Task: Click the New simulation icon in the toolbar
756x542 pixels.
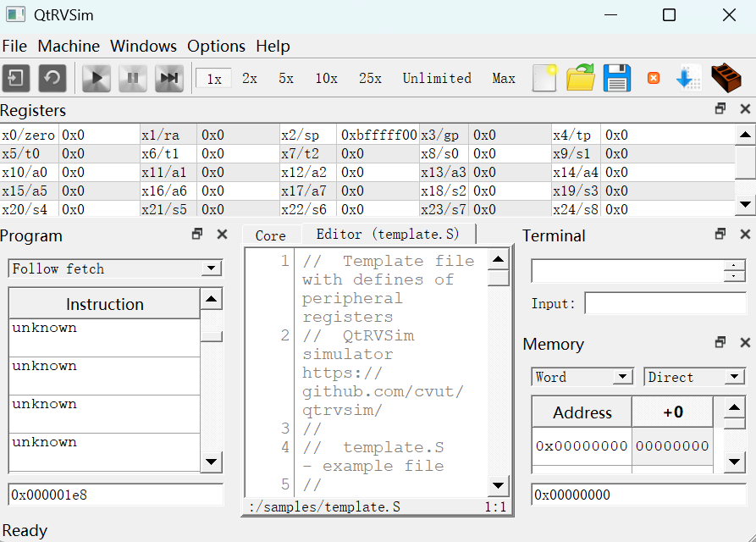Action: [x=17, y=79]
